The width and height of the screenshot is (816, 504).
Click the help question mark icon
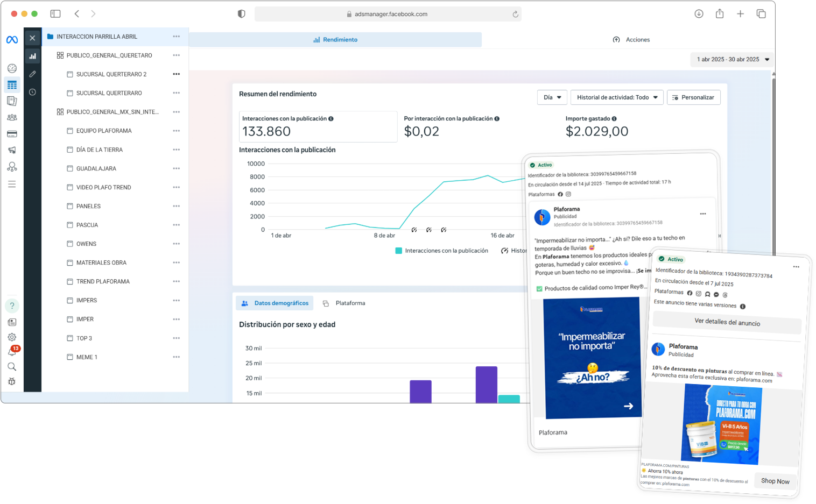[x=12, y=306]
